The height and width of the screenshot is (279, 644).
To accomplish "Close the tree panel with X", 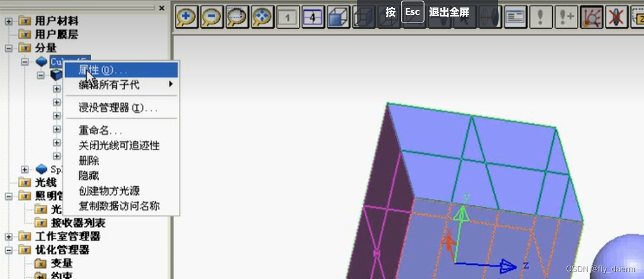I will (x=162, y=8).
